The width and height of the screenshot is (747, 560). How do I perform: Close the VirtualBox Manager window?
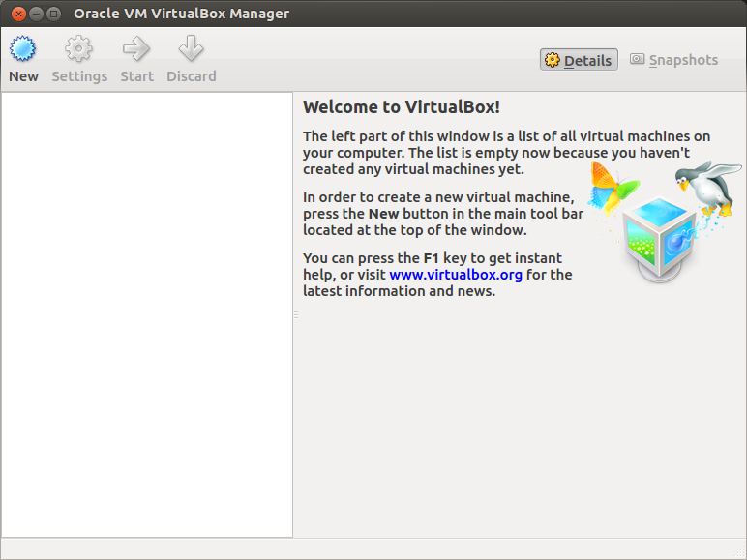[x=18, y=14]
